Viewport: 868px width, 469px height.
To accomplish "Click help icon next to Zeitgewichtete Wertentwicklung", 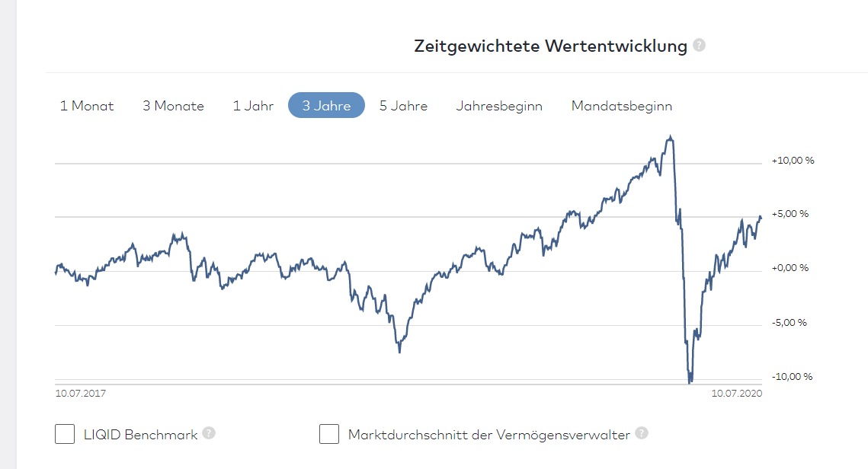I will tap(699, 45).
